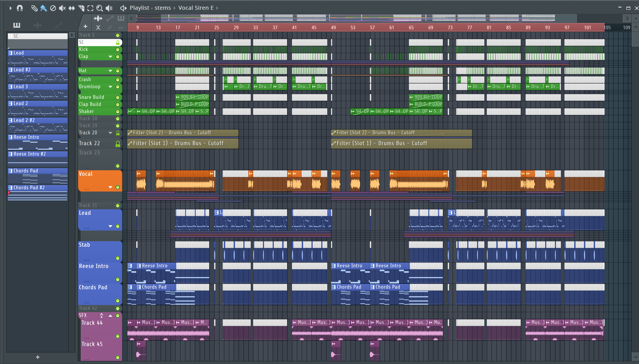Toggle lock on SC track
This screenshot has width=639, height=364.
click(118, 43)
